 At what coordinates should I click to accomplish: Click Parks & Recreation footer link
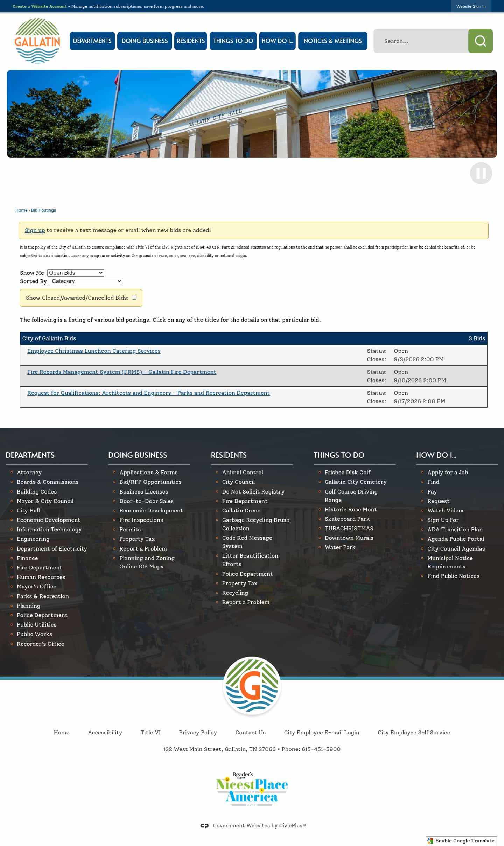[x=43, y=596]
